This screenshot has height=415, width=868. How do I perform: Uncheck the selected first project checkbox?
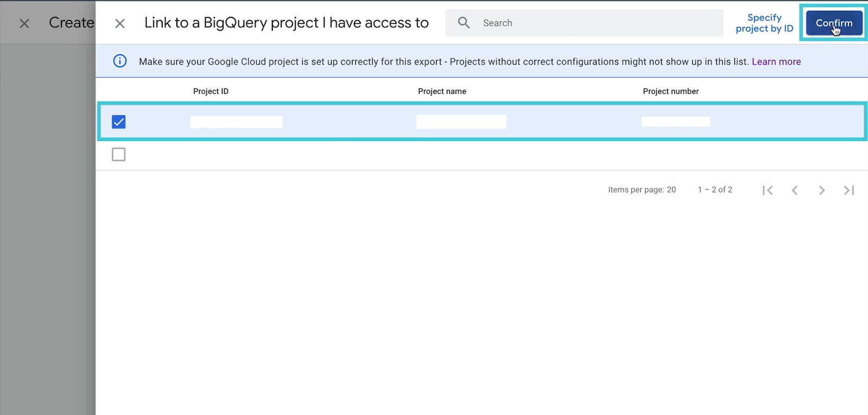pos(118,122)
